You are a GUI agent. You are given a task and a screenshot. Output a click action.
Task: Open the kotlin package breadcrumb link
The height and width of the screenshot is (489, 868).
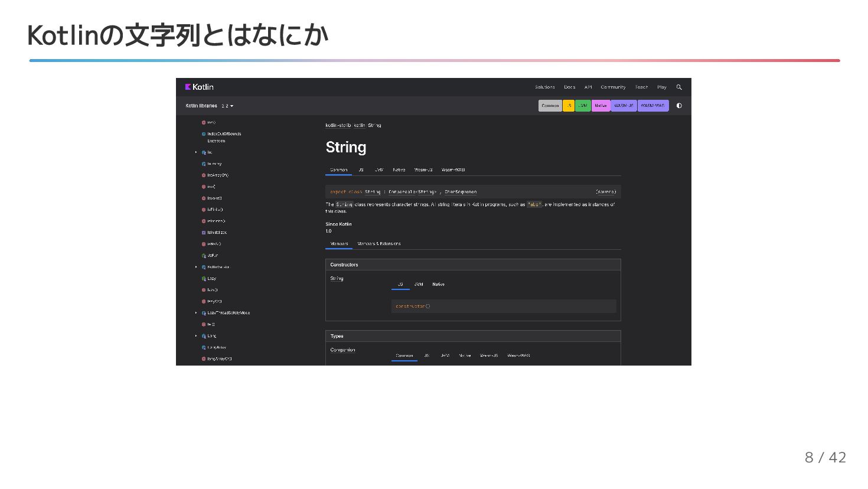[x=359, y=125]
